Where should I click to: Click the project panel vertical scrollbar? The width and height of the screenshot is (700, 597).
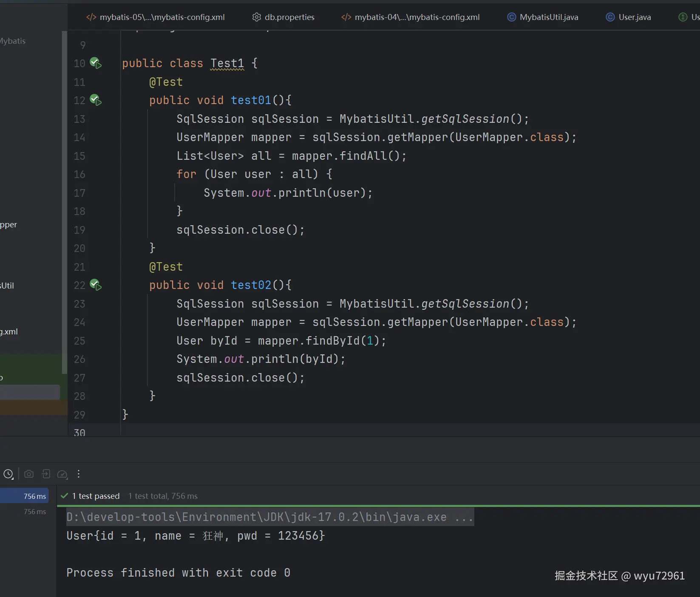(65, 203)
